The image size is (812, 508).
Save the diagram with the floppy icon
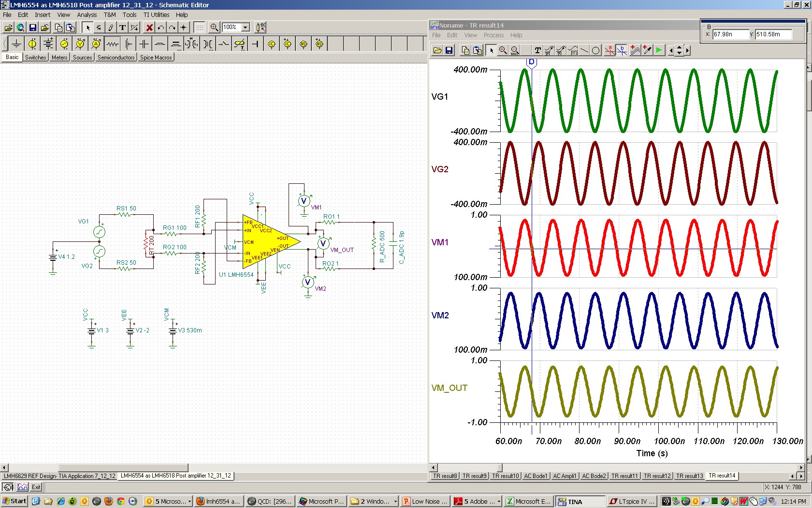pos(449,50)
